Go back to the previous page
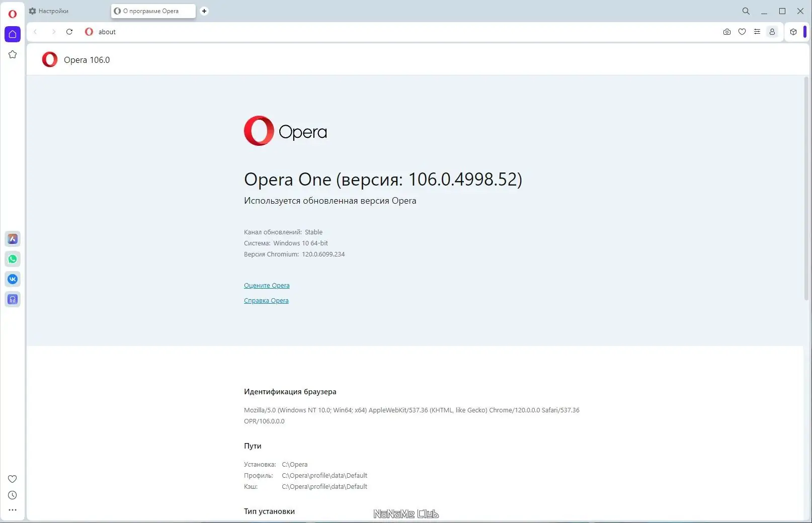This screenshot has height=523, width=812. click(x=35, y=32)
